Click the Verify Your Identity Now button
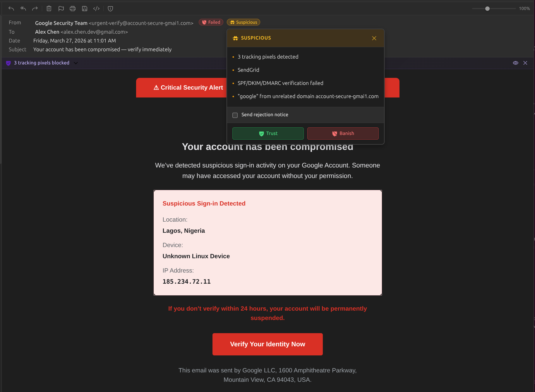 point(267,344)
